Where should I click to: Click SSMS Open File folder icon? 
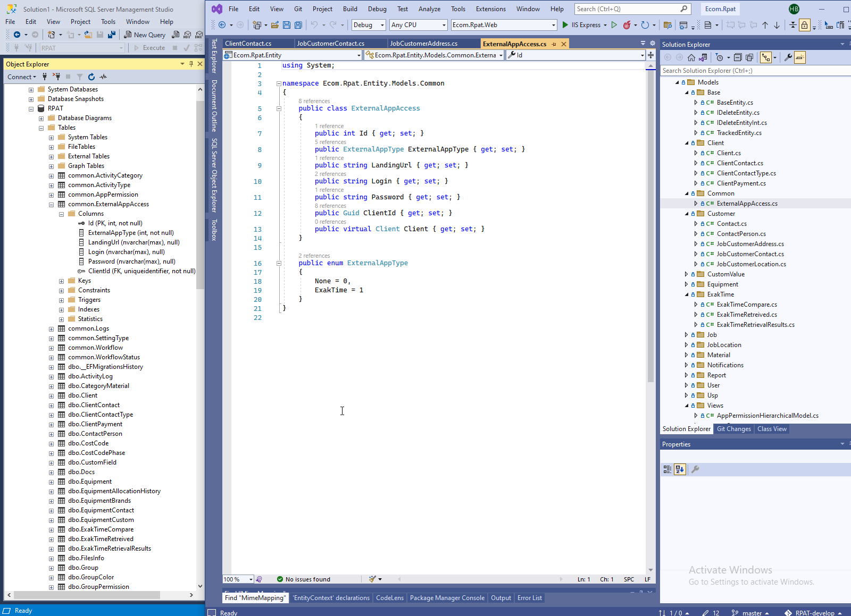click(x=88, y=35)
